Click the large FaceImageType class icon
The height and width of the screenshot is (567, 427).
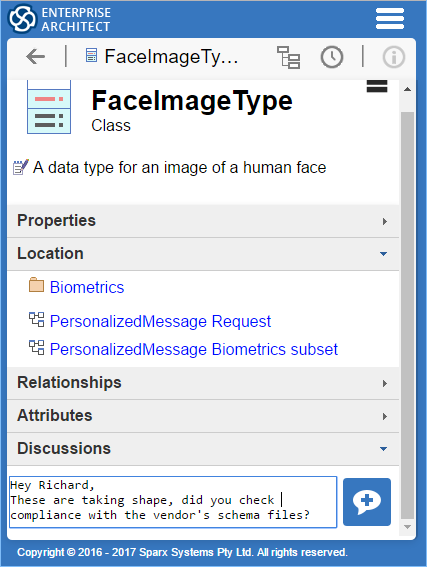click(49, 107)
